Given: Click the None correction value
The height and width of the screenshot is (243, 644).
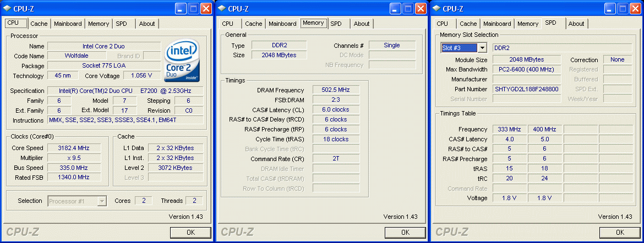Looking at the screenshot, I should click(617, 59).
